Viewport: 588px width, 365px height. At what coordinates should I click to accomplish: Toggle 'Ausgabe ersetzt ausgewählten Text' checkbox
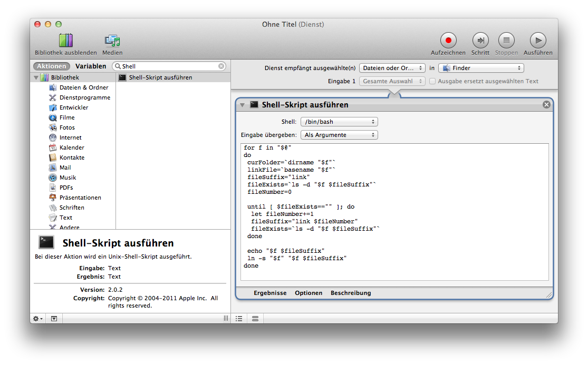pyautogui.click(x=432, y=81)
